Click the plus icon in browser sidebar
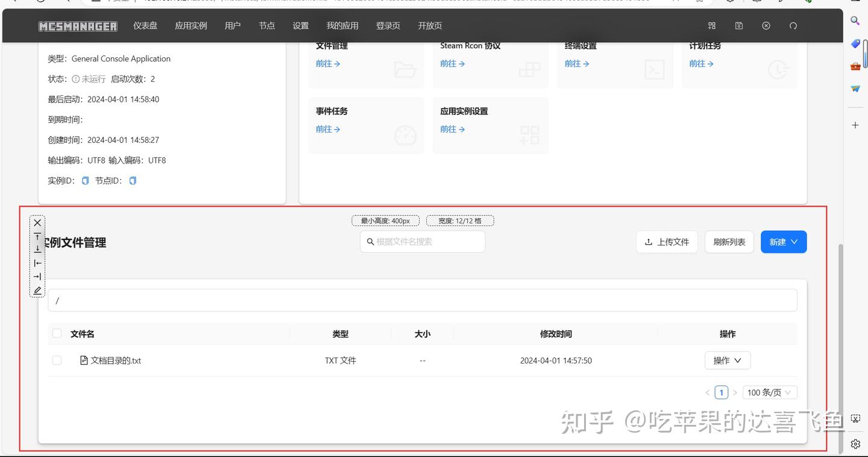The width and height of the screenshot is (868, 457). (855, 125)
